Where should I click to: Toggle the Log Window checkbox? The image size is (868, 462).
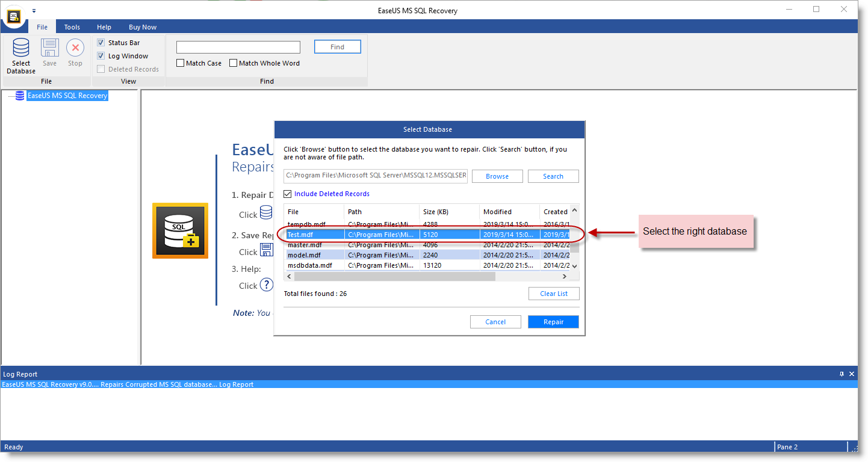click(101, 56)
